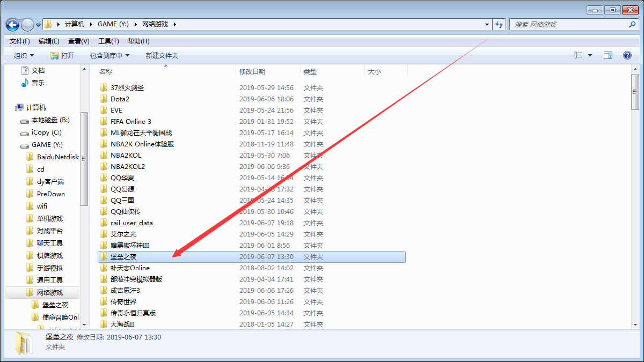This screenshot has width=644, height=362.
Task: Open 棋牌游戏 folder in the tree
Action: [x=49, y=256]
